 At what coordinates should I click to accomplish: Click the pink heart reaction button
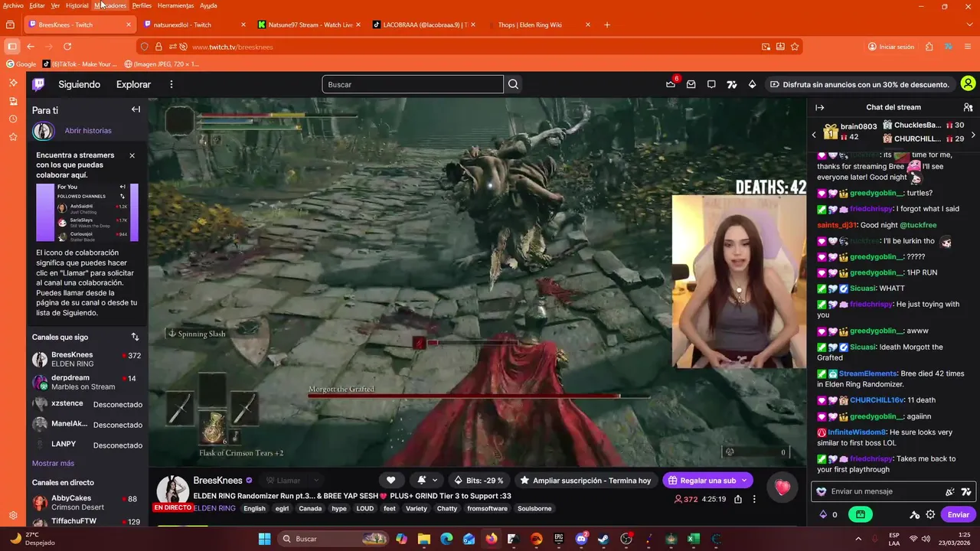click(782, 487)
